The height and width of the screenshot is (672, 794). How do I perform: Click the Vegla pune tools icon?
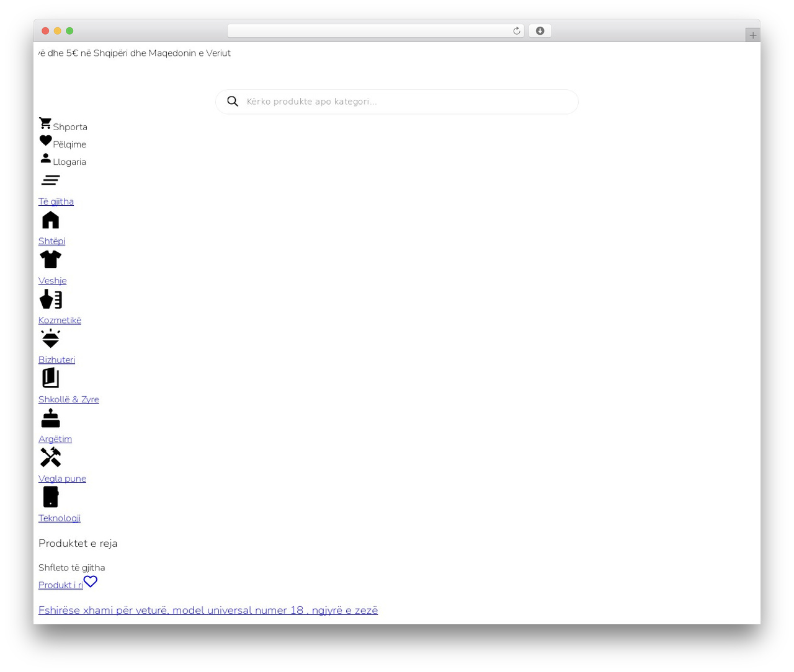coord(50,458)
